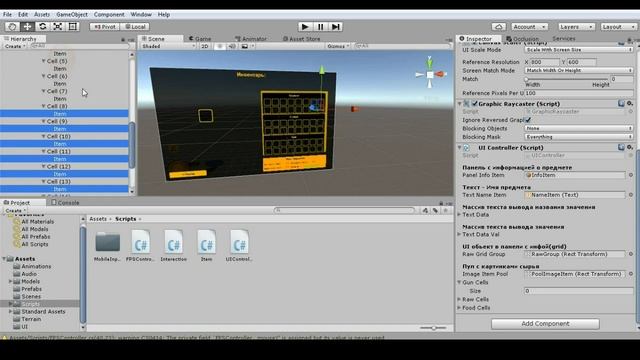The image size is (640, 360).
Task: Open the Assets menu
Action: tap(42, 14)
